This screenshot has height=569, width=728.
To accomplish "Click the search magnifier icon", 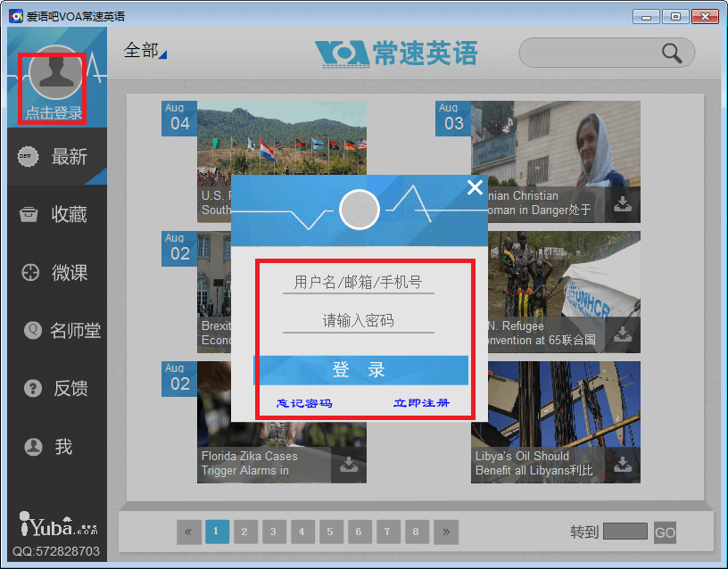I will pos(672,53).
